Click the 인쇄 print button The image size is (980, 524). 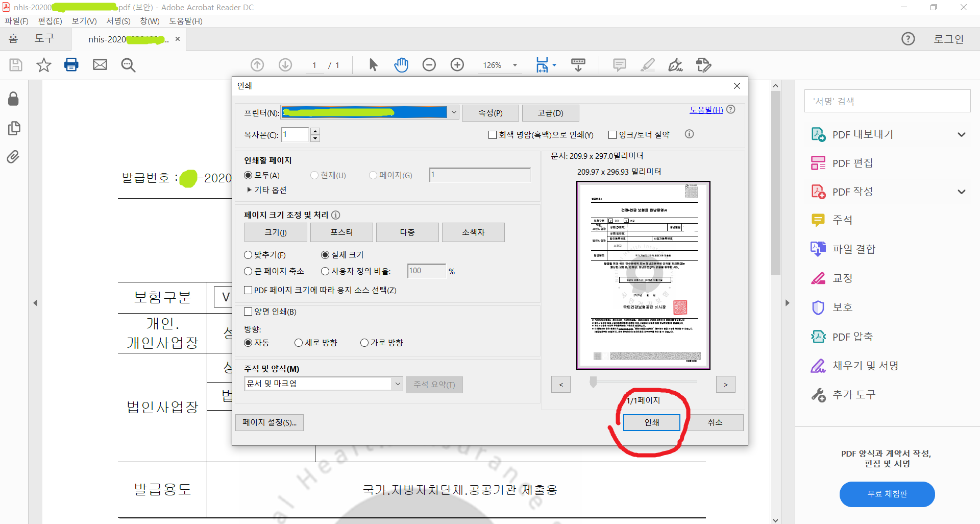[652, 422]
